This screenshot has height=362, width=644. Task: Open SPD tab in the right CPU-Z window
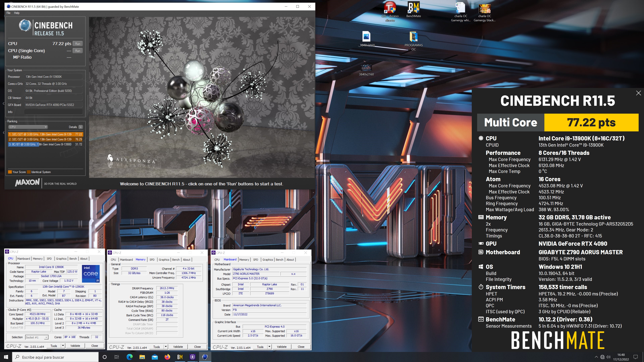coord(255,260)
